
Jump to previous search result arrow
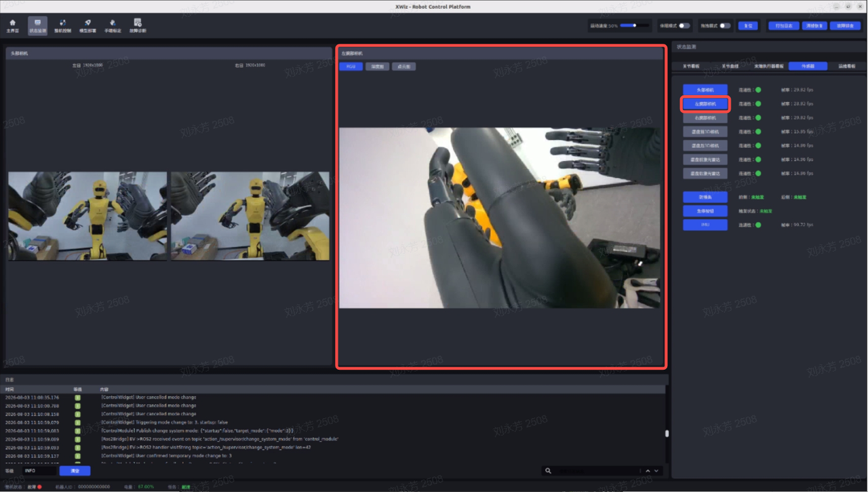648,471
